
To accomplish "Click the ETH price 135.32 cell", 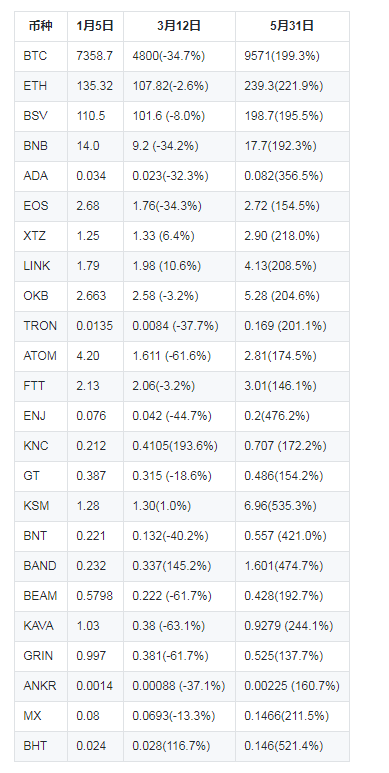I will [x=95, y=86].
